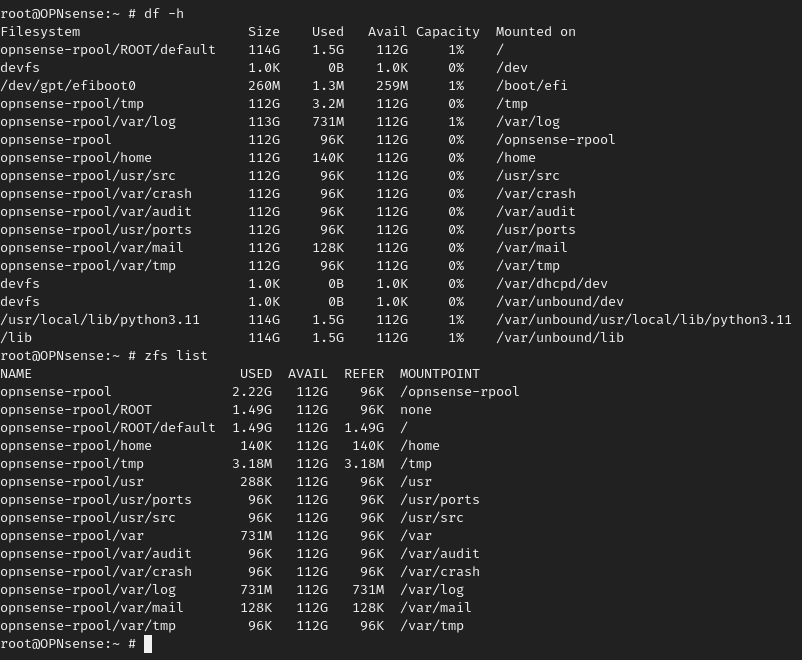802x660 pixels.
Task: Click the opnsense-rpool/var/mail dataset in zfs list
Action: 92,608
